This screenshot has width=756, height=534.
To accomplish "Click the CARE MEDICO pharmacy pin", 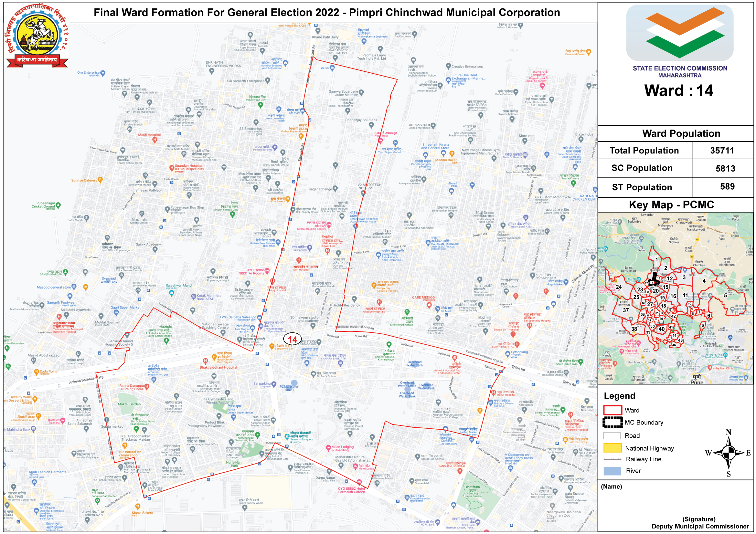I will [x=429, y=305].
